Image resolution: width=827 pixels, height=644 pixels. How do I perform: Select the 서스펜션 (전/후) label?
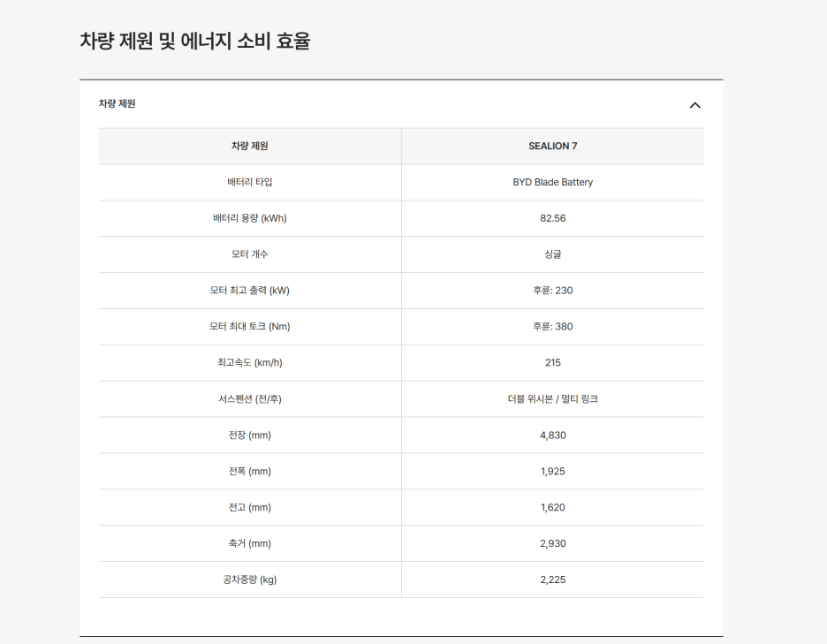tap(249, 398)
